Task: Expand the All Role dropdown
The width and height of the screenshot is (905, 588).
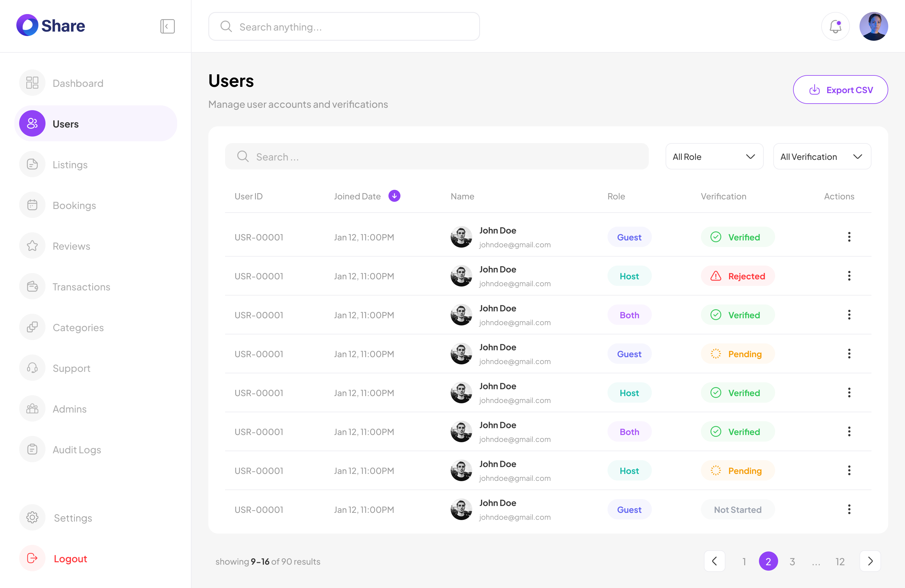Action: [714, 156]
